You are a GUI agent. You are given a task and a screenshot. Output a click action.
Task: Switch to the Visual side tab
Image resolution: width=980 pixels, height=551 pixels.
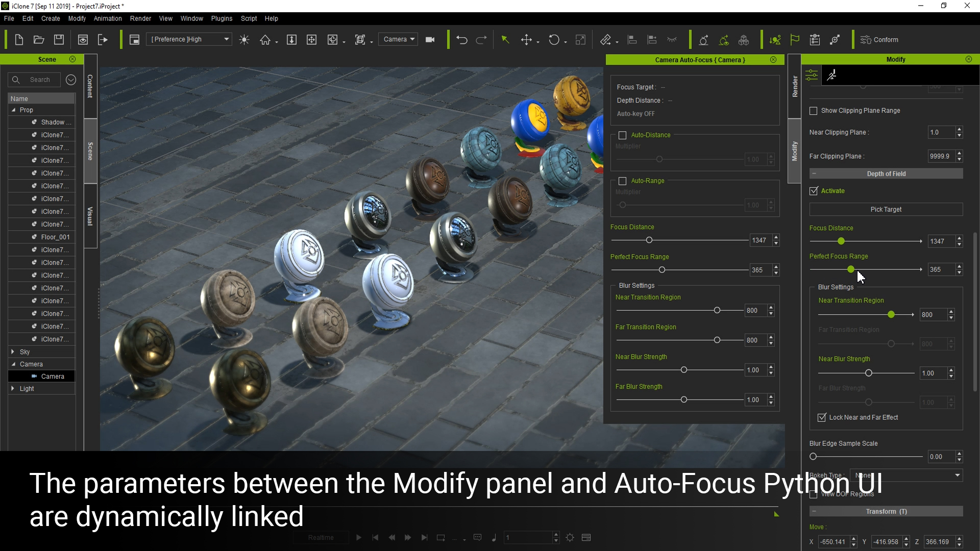[x=90, y=216]
